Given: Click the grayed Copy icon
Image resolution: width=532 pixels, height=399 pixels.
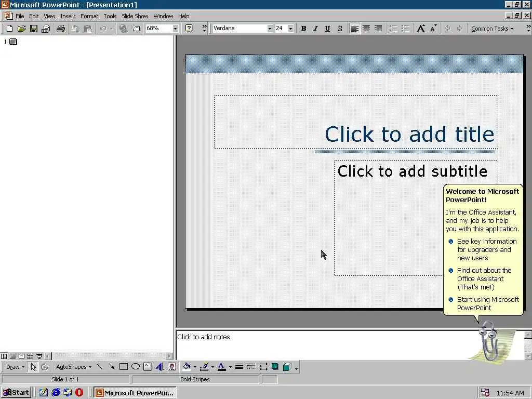Looking at the screenshot, I should pyautogui.click(x=75, y=29).
